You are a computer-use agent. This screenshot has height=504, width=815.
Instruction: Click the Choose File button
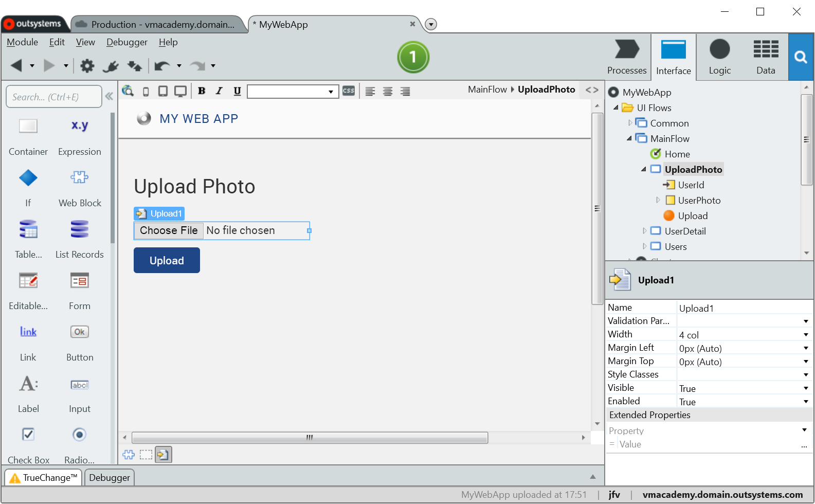coord(169,230)
